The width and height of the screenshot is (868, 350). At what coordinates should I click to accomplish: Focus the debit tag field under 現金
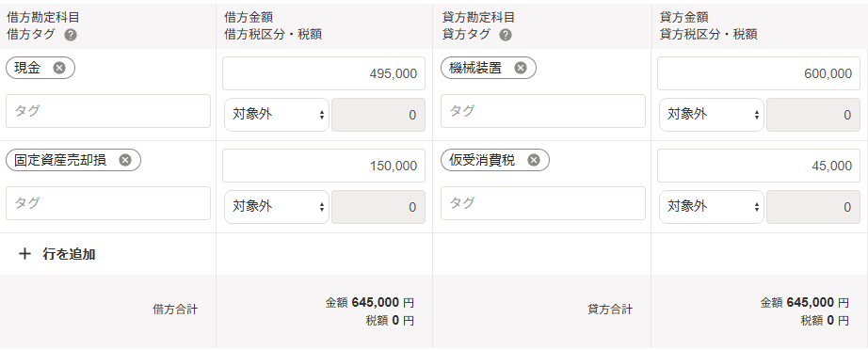pos(108,111)
